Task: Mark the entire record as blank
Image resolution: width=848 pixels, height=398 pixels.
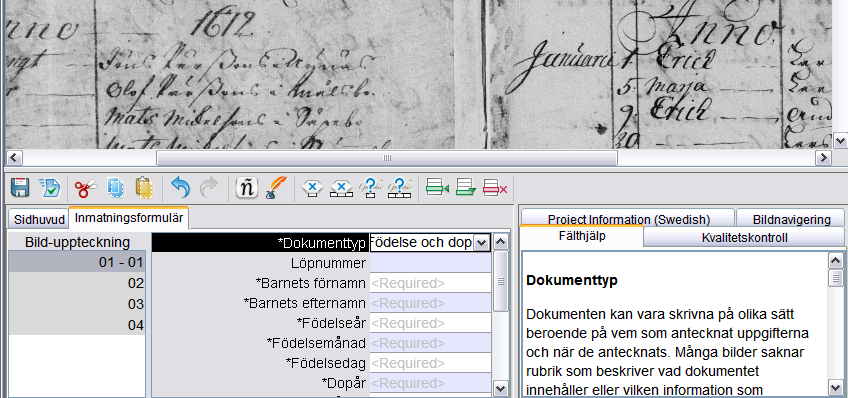Action: point(341,188)
